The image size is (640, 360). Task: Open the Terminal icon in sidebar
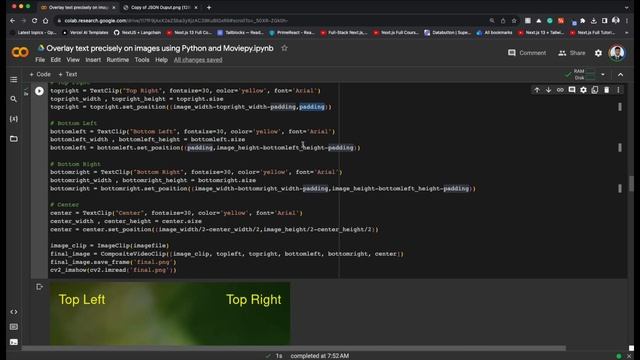point(13,342)
